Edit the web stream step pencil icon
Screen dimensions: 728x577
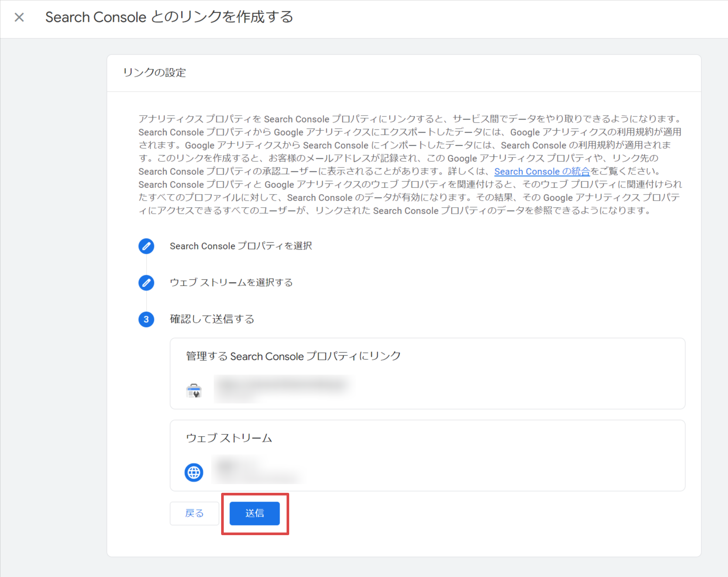(x=146, y=283)
